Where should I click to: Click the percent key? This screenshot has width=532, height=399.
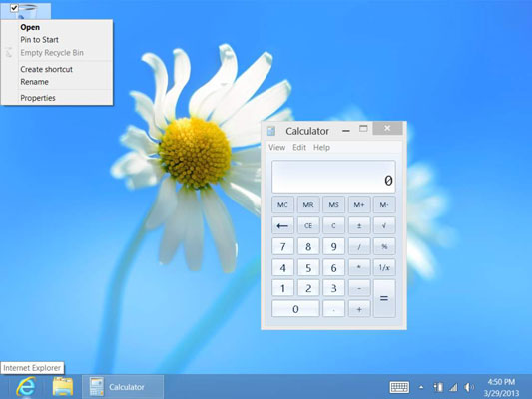384,246
